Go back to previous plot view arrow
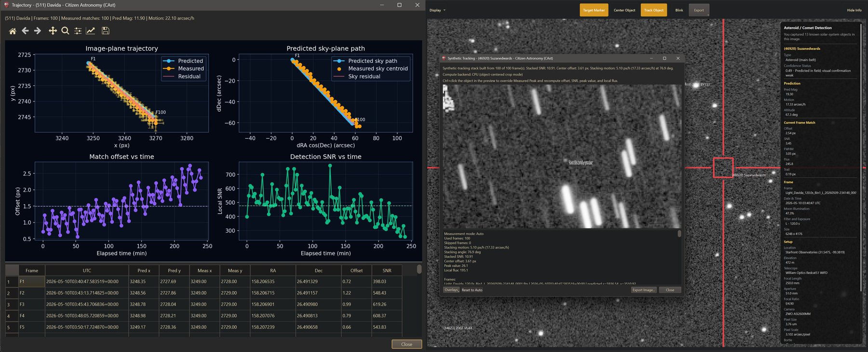 pyautogui.click(x=25, y=31)
